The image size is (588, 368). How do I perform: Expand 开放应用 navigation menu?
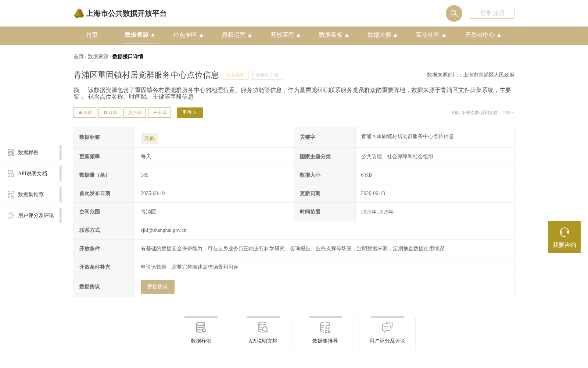[286, 35]
